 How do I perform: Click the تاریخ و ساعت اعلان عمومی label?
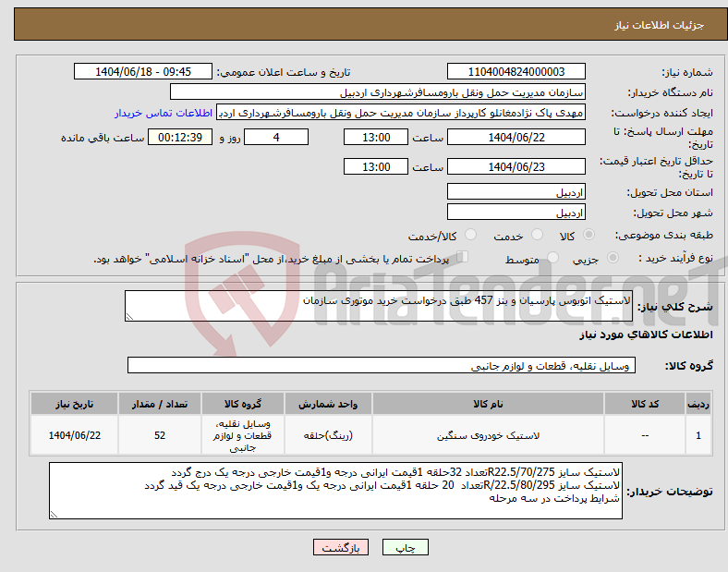284,72
